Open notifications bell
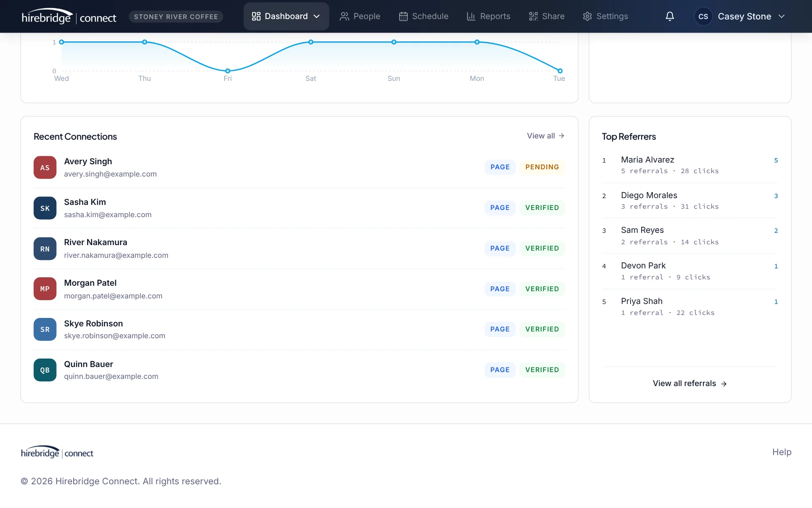The height and width of the screenshot is (508, 812). tap(669, 17)
